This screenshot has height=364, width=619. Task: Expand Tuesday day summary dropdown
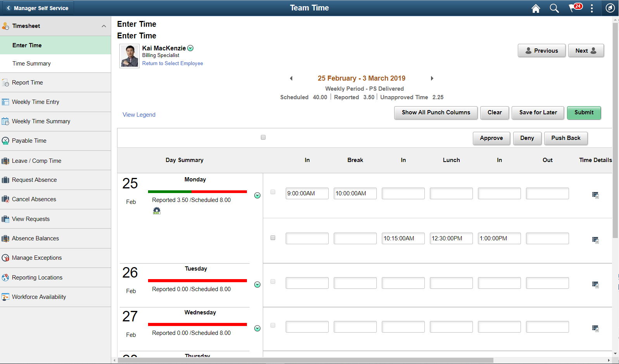click(x=257, y=285)
